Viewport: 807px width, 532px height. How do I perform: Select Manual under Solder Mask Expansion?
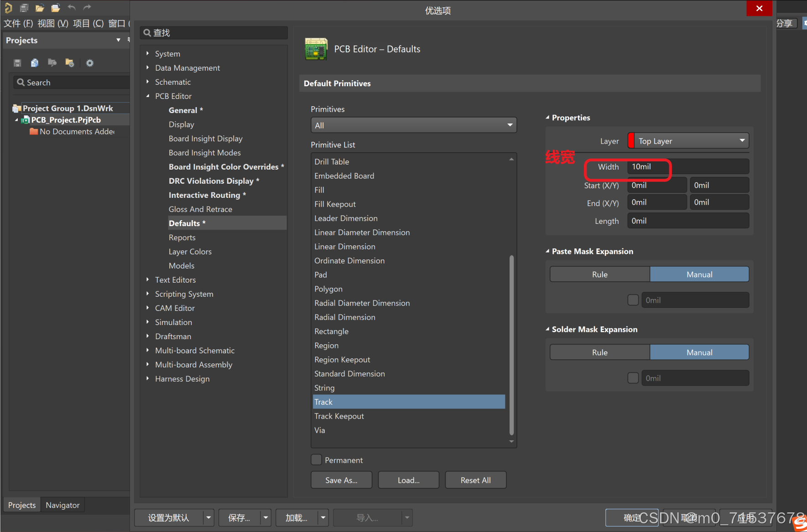[x=699, y=352]
